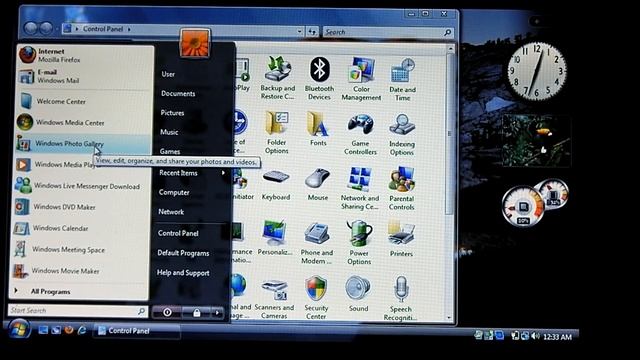Image resolution: width=640 pixels, height=360 pixels.
Task: Open Windows Mail E-mail entry
Action: [84, 76]
